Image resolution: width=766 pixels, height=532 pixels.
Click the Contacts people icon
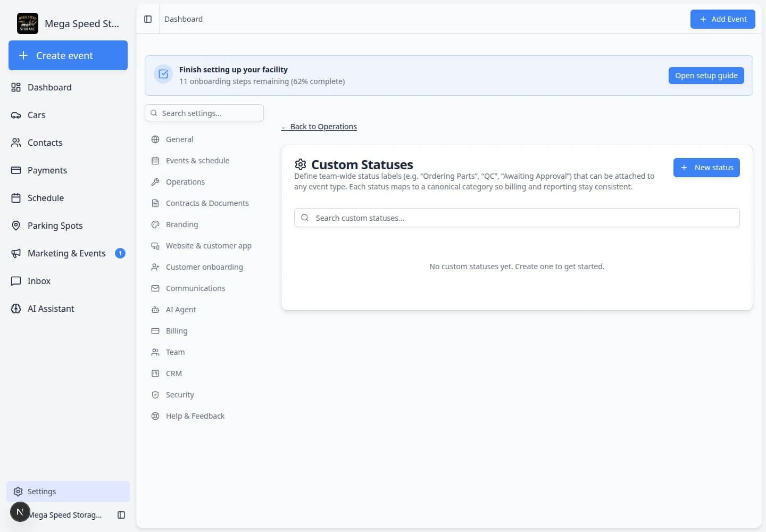[16, 143]
